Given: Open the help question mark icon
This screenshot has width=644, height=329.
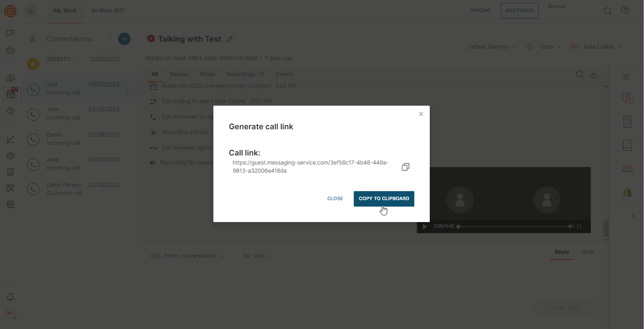Looking at the screenshot, I should pos(625,10).
